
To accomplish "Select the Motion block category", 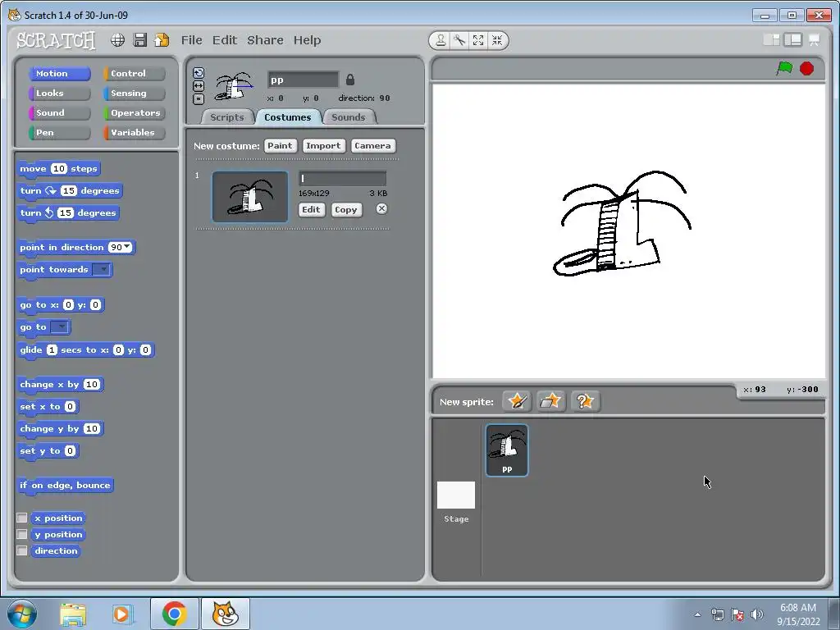I will (59, 73).
